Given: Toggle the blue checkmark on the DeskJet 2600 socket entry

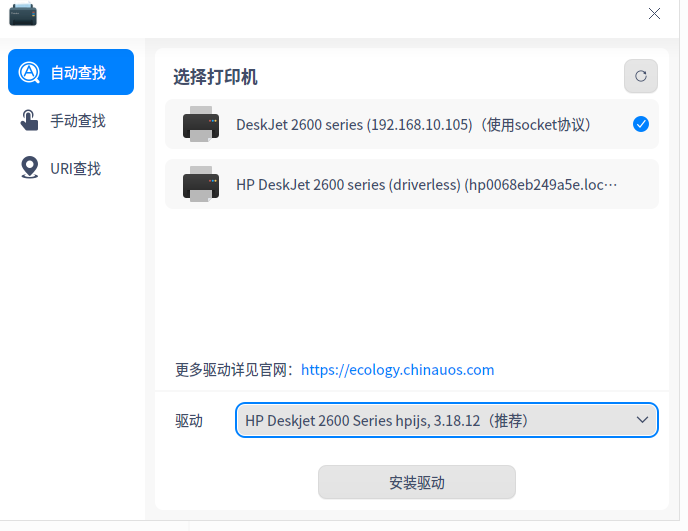Looking at the screenshot, I should click(641, 124).
